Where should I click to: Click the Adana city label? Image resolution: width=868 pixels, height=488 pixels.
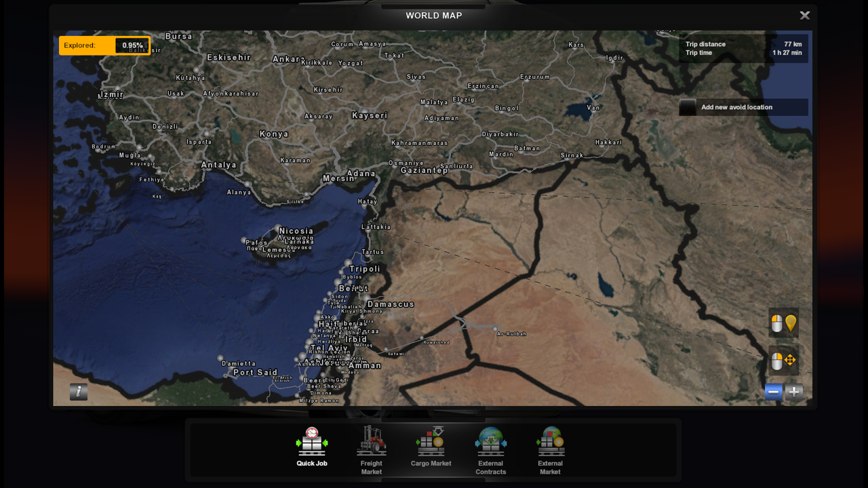tap(361, 174)
